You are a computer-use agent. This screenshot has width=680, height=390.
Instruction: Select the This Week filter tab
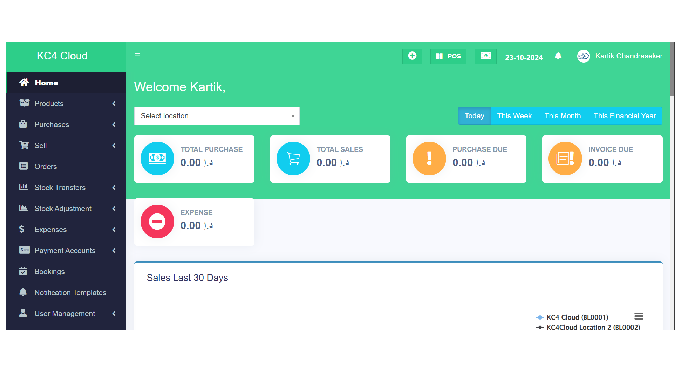tap(514, 116)
